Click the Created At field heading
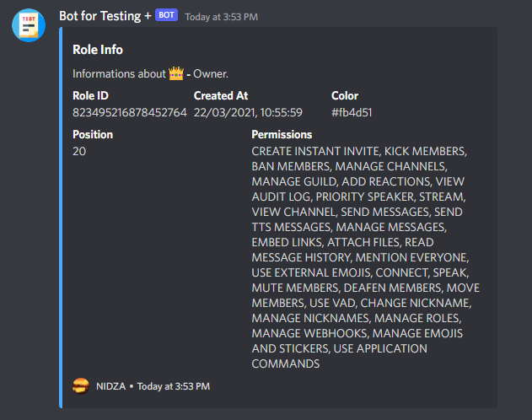The image size is (532, 420). (221, 95)
